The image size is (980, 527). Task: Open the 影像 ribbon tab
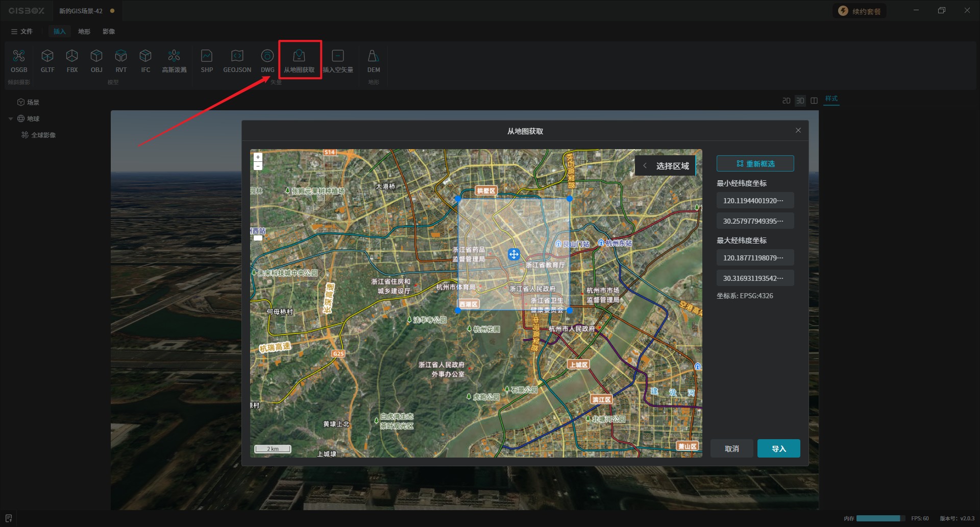109,32
